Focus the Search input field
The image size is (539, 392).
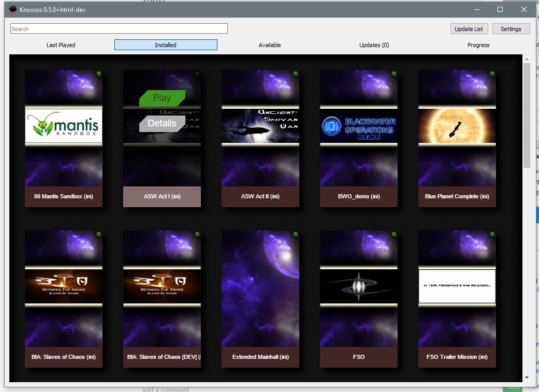coord(119,29)
